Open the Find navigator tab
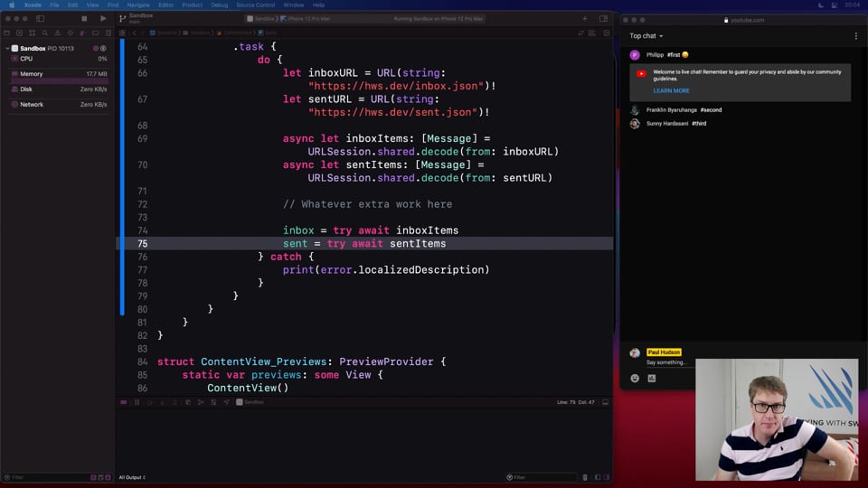 (x=45, y=33)
